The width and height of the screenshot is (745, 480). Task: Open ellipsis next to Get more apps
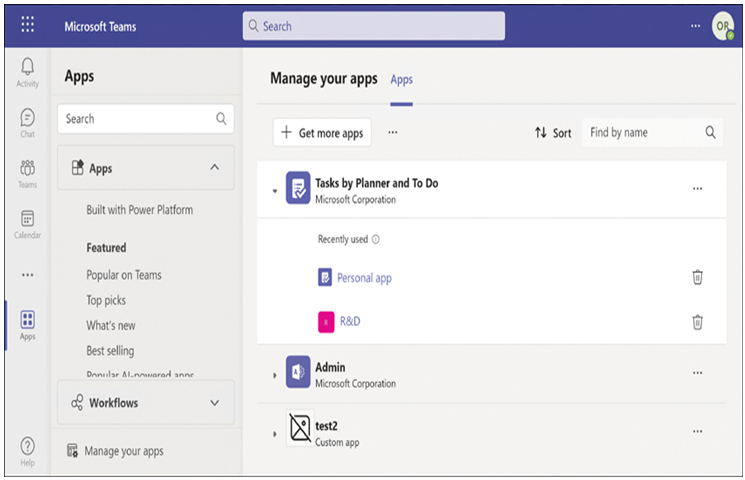tap(392, 132)
